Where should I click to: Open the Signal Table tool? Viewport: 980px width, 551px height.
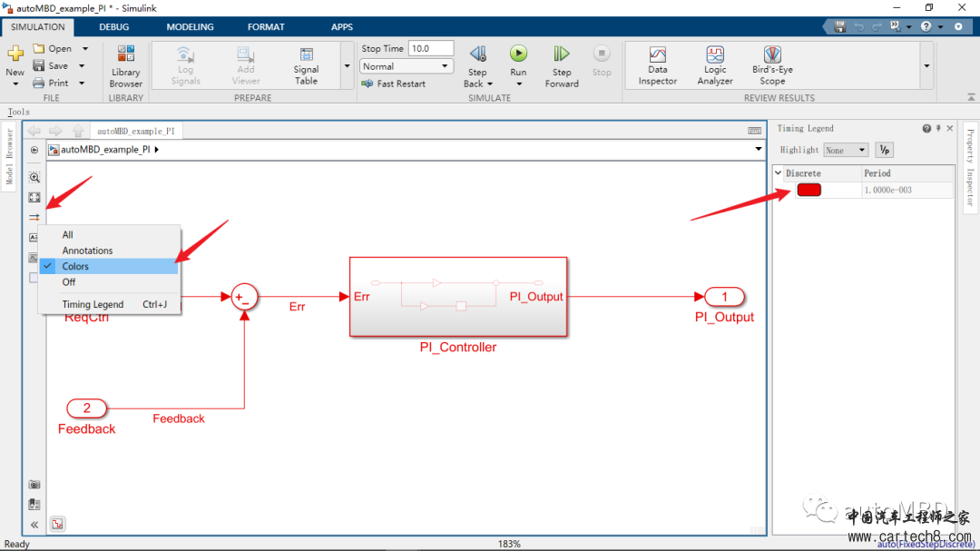[x=307, y=65]
